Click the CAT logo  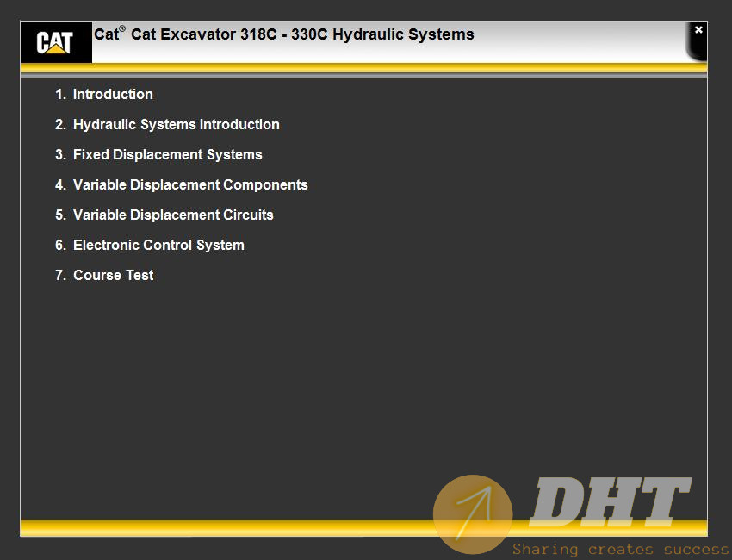[56, 42]
